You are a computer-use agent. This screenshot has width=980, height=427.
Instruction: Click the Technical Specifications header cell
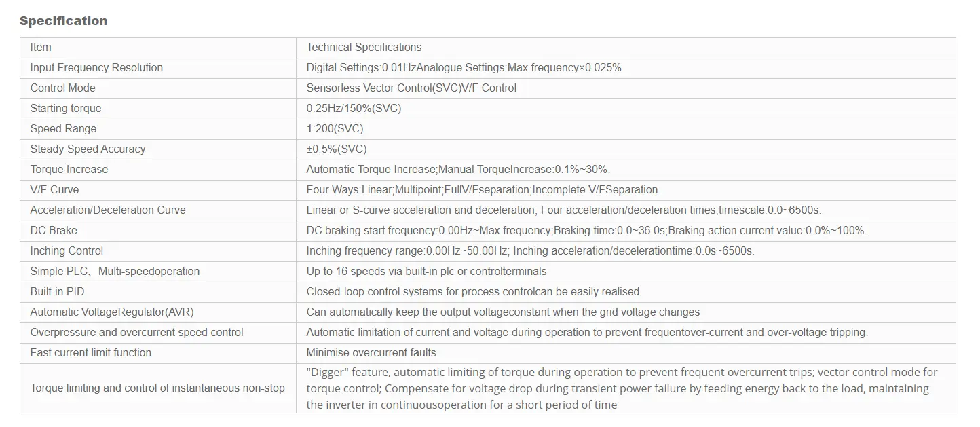coord(364,48)
